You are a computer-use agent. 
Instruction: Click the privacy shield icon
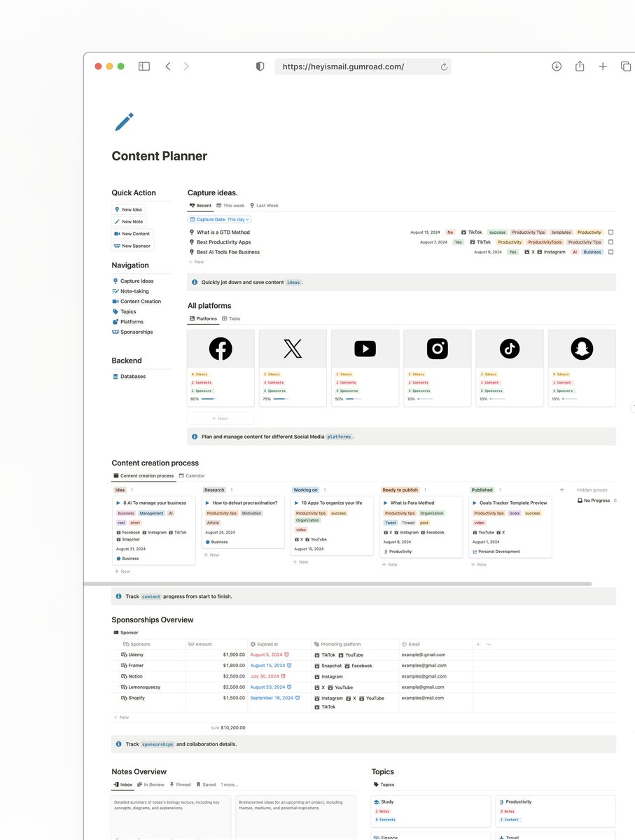click(x=260, y=66)
